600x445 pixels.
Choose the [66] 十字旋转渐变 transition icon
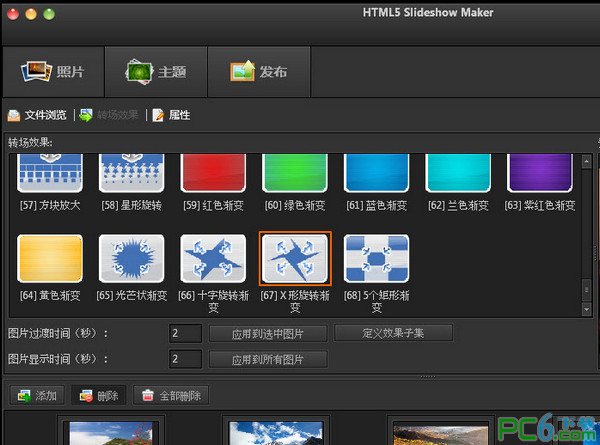213,258
